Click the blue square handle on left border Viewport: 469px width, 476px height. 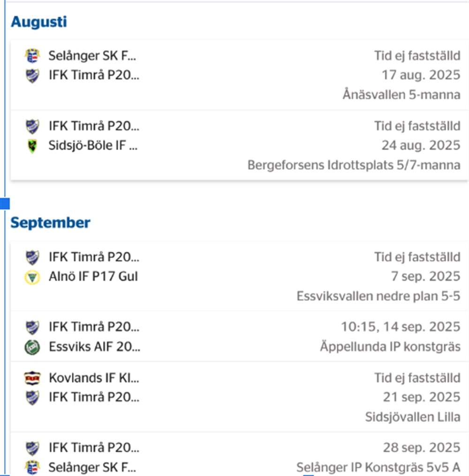(5, 204)
